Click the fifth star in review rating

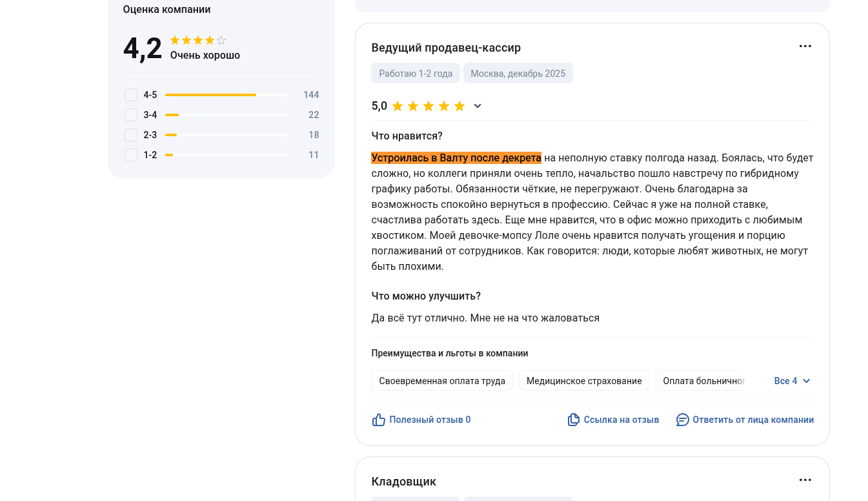(459, 106)
